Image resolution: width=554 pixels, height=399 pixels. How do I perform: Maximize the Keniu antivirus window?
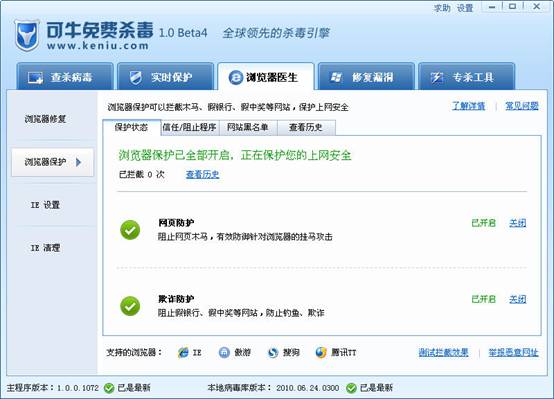[x=513, y=7]
